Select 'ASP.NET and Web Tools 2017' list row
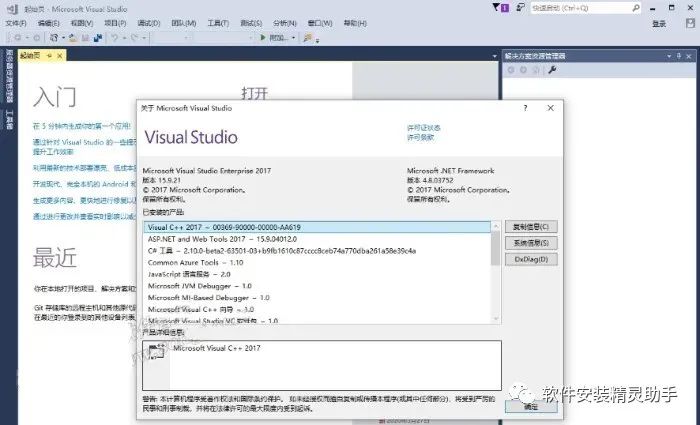The height and width of the screenshot is (425, 700). click(317, 239)
